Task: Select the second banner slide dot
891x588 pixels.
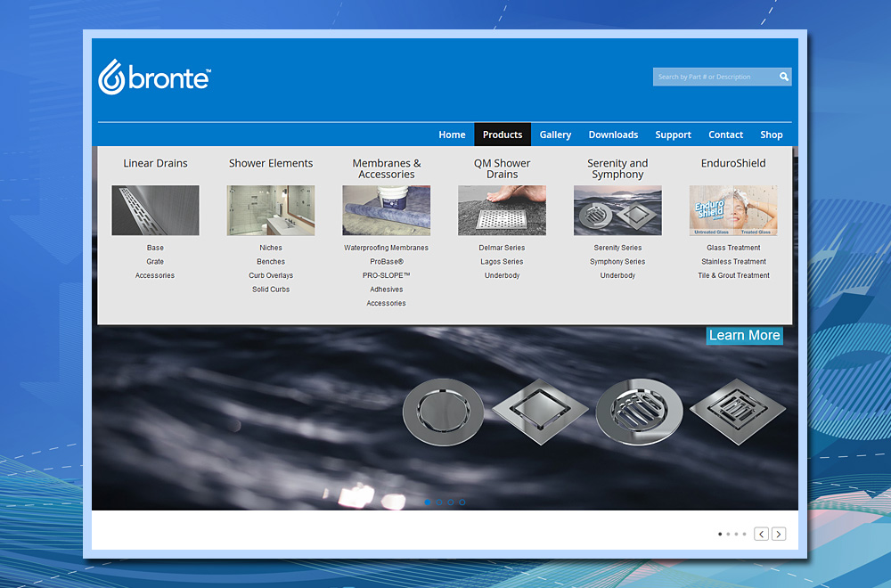Action: click(x=438, y=502)
